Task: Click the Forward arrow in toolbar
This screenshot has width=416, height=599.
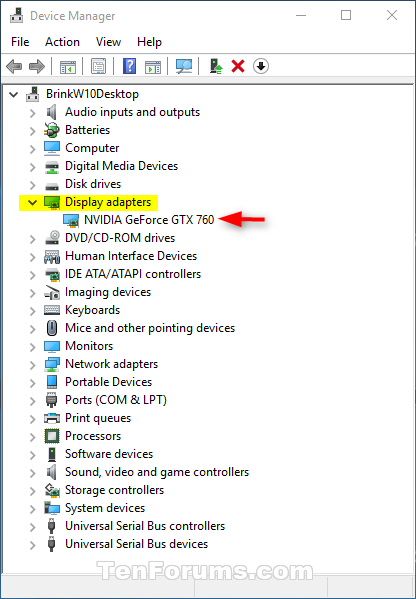Action: point(37,66)
